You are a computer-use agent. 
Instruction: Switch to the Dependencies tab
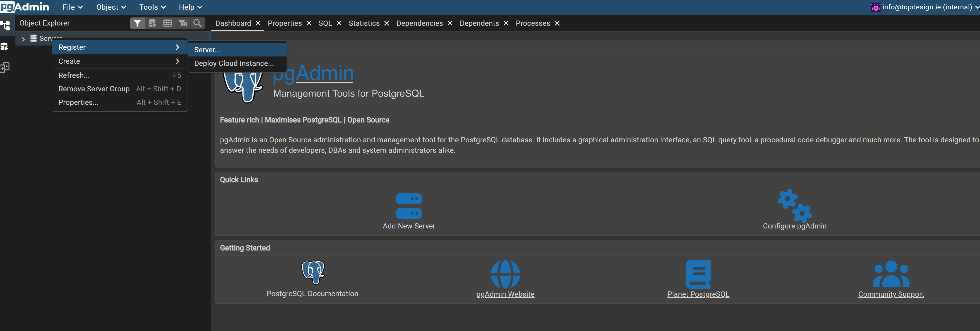click(419, 23)
